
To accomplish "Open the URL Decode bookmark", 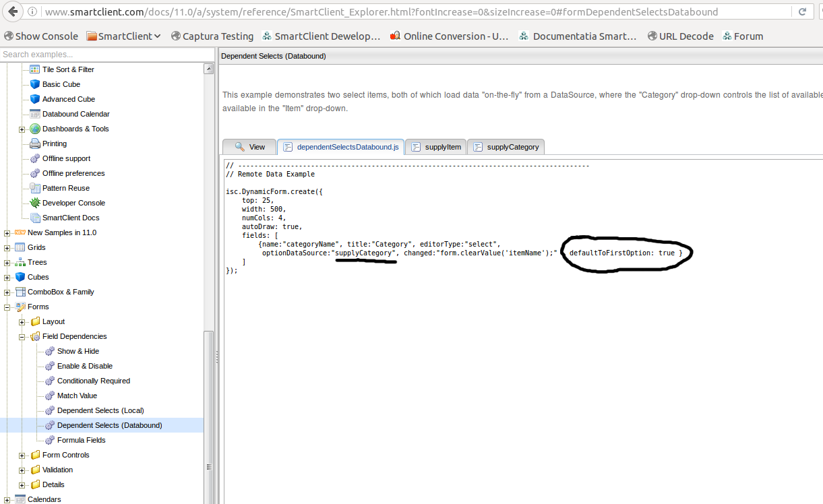I will pyautogui.click(x=680, y=36).
